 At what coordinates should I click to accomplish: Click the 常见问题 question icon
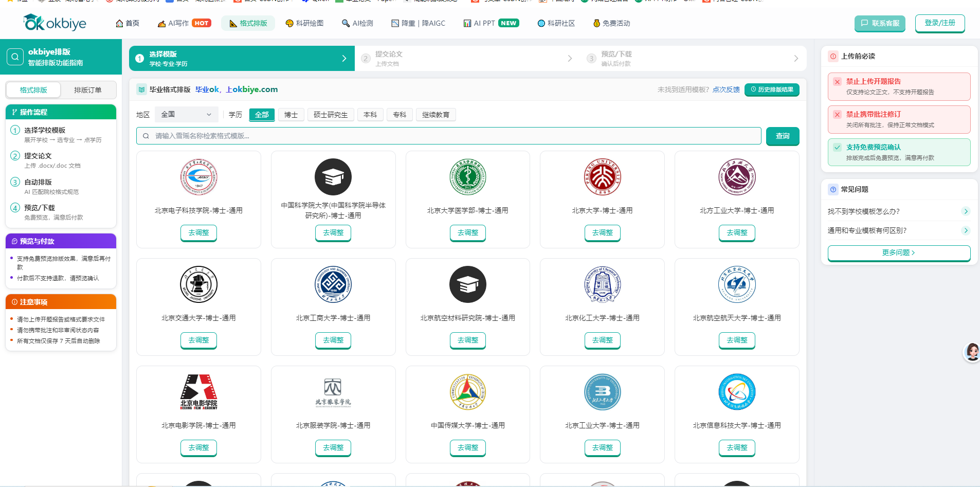point(833,189)
